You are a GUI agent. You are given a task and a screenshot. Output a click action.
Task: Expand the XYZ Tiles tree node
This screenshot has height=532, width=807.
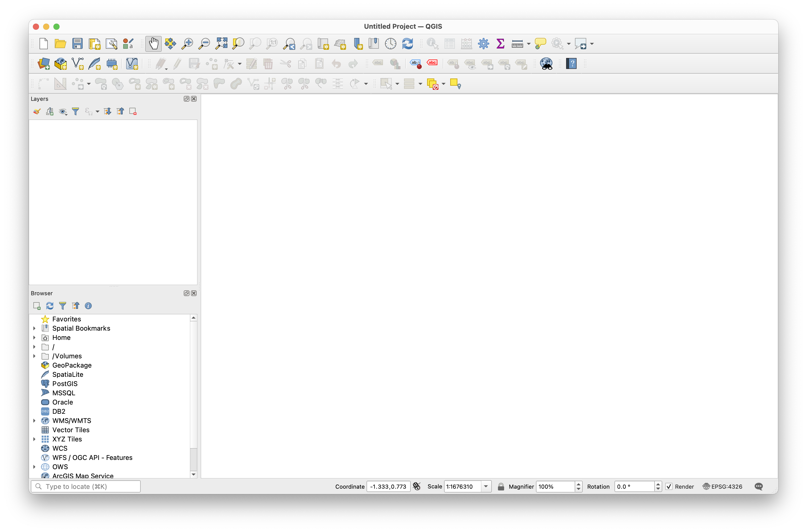[x=34, y=439]
